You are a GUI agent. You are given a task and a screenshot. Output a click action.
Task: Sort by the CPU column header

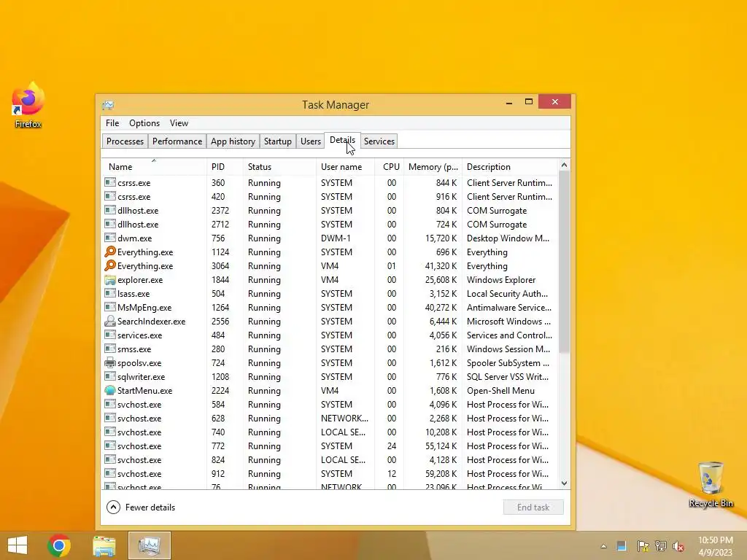390,167
